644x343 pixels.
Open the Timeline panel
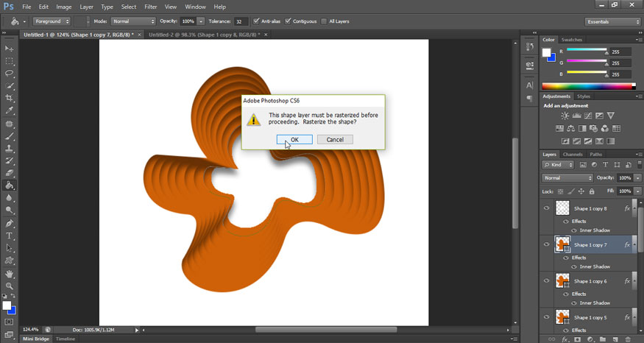[66, 339]
